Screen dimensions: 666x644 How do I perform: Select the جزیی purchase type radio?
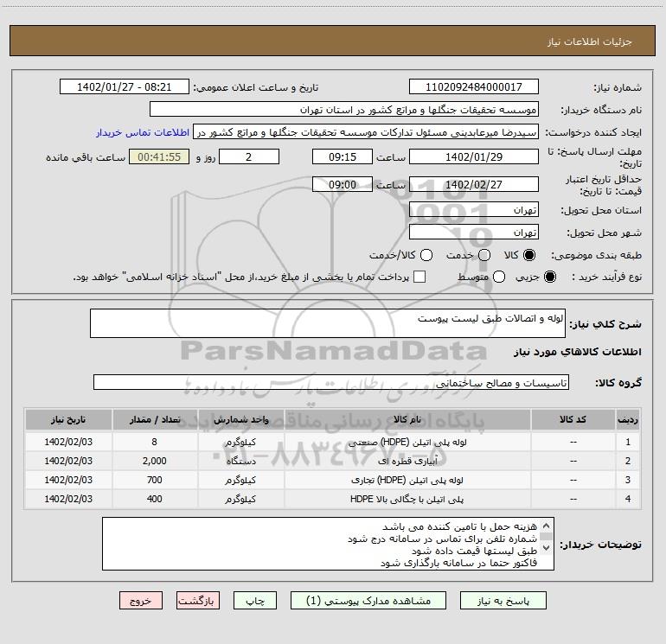coord(549,277)
